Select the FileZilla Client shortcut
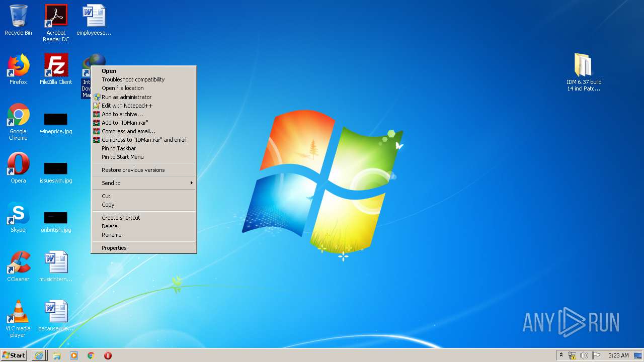The width and height of the screenshot is (644, 362). [x=56, y=69]
